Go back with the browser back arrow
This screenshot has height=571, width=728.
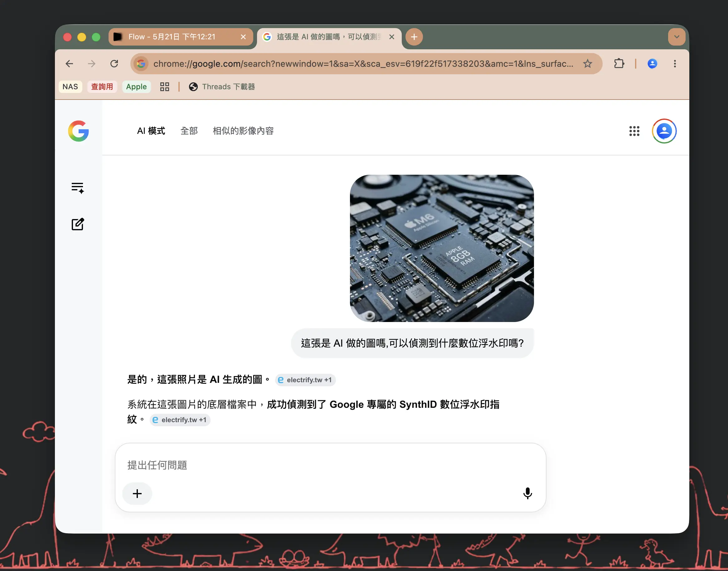pos(70,64)
